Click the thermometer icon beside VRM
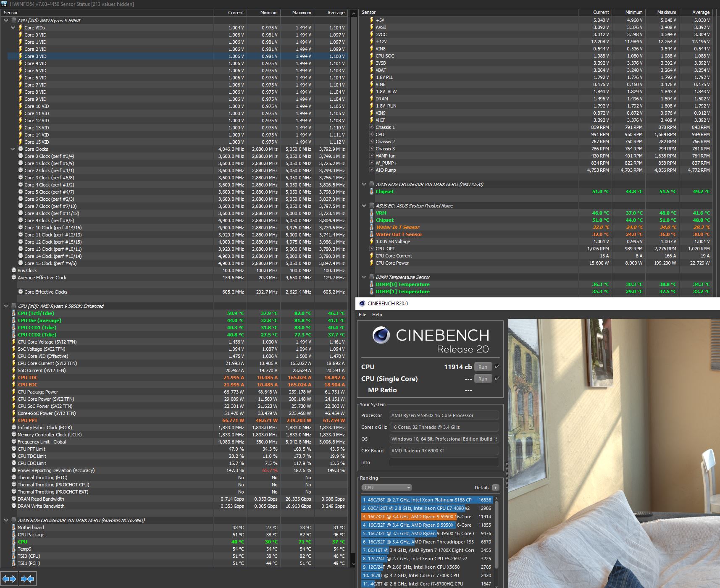Viewport: 720px width, 588px height. [371, 213]
